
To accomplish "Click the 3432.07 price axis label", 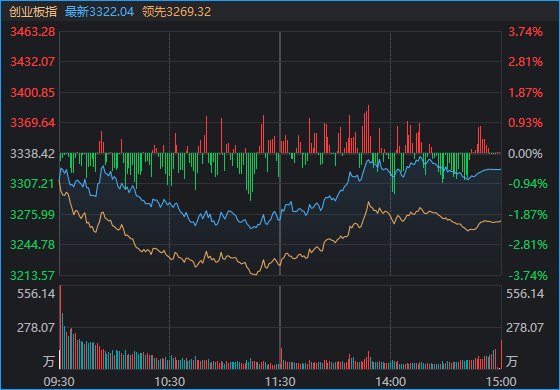I will click(33, 62).
